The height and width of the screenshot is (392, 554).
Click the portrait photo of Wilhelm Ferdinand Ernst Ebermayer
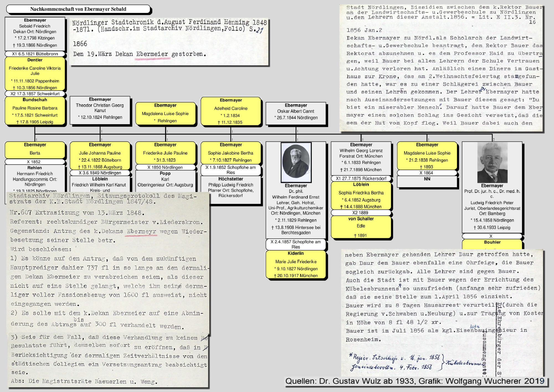click(x=296, y=162)
